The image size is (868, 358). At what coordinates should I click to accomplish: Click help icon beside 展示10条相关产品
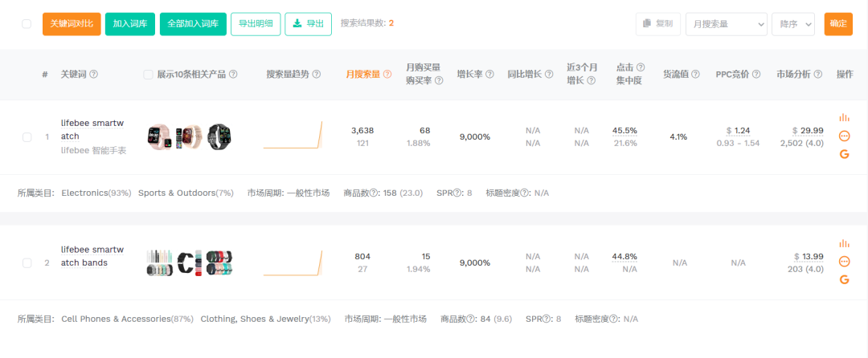click(233, 74)
